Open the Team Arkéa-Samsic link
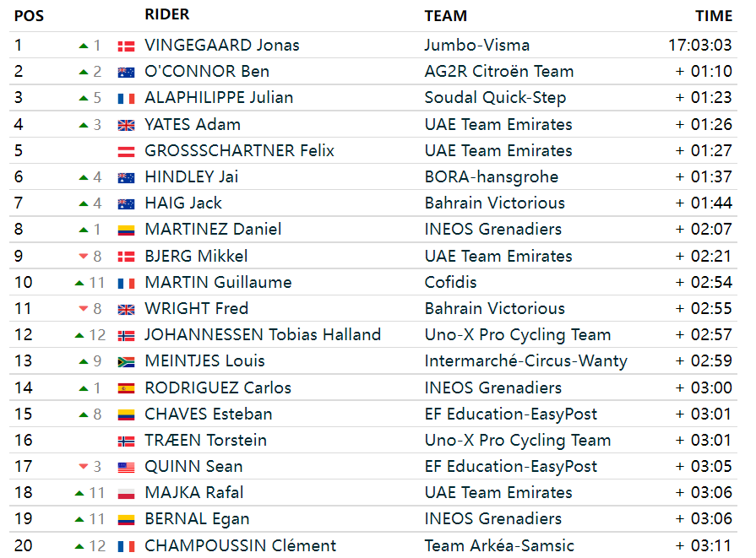The height and width of the screenshot is (558, 756). 499,546
